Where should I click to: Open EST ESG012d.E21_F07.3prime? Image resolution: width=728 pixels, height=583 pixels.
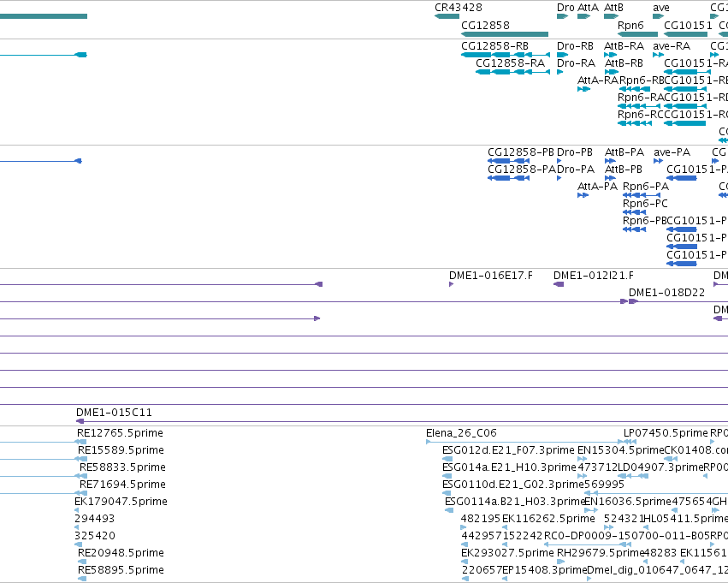coord(508,450)
